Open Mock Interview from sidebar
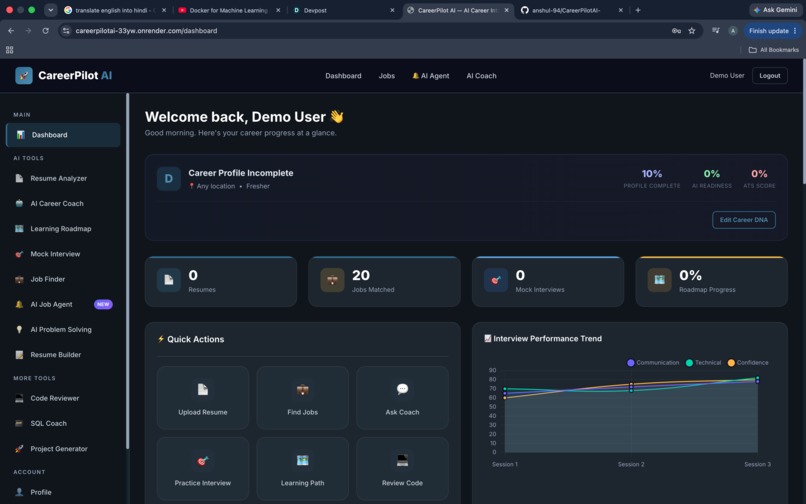Screen dimensions: 806x504 click(x=63, y=254)
